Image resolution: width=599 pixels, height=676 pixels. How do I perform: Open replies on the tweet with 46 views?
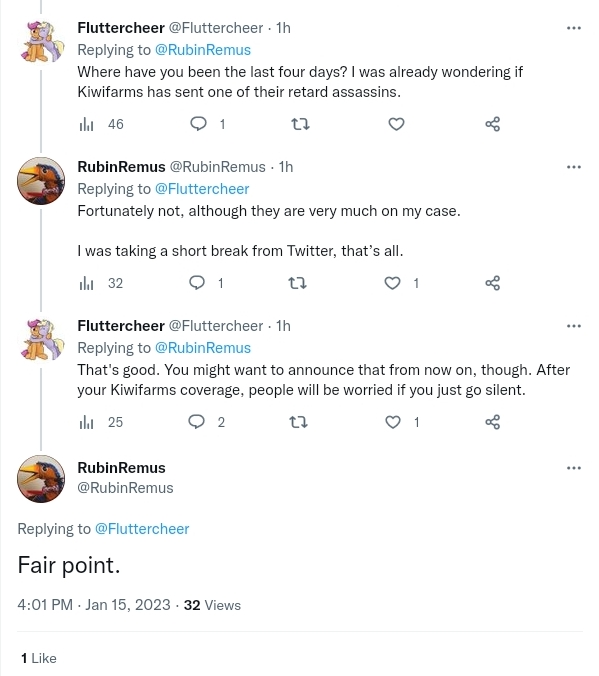(x=208, y=124)
